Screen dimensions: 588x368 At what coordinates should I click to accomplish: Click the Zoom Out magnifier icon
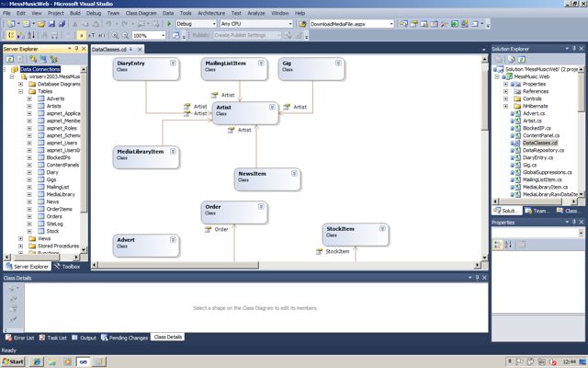[x=125, y=35]
